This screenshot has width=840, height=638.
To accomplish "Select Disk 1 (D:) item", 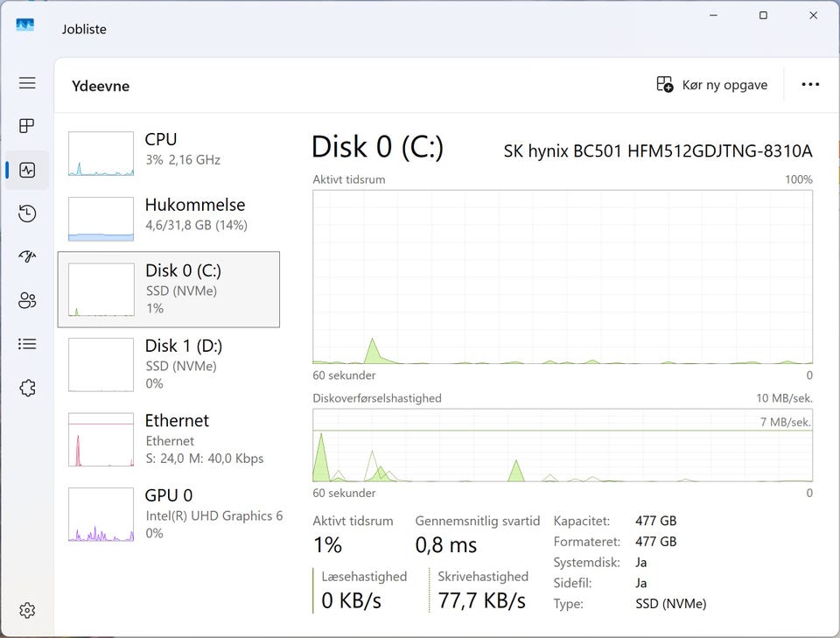I will (169, 364).
